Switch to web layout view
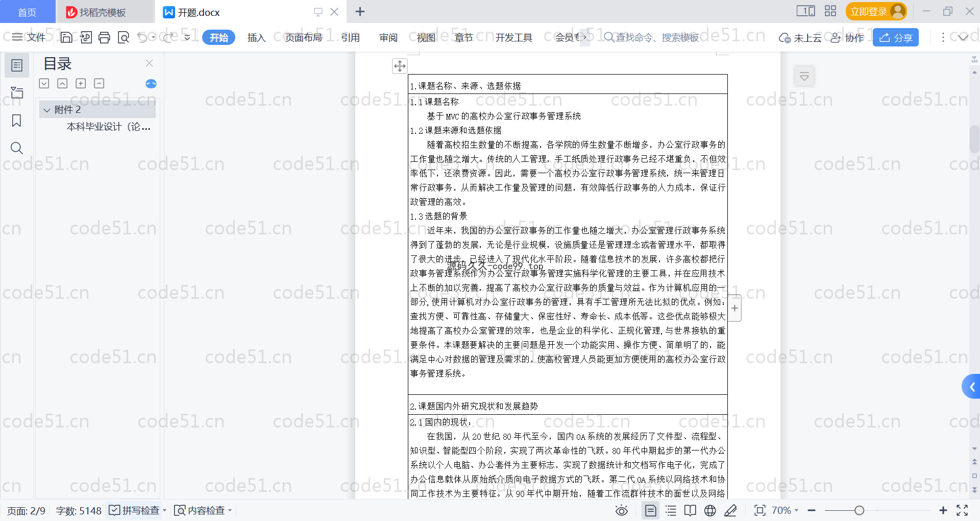Screen dimensions: 980x521 pos(710,510)
